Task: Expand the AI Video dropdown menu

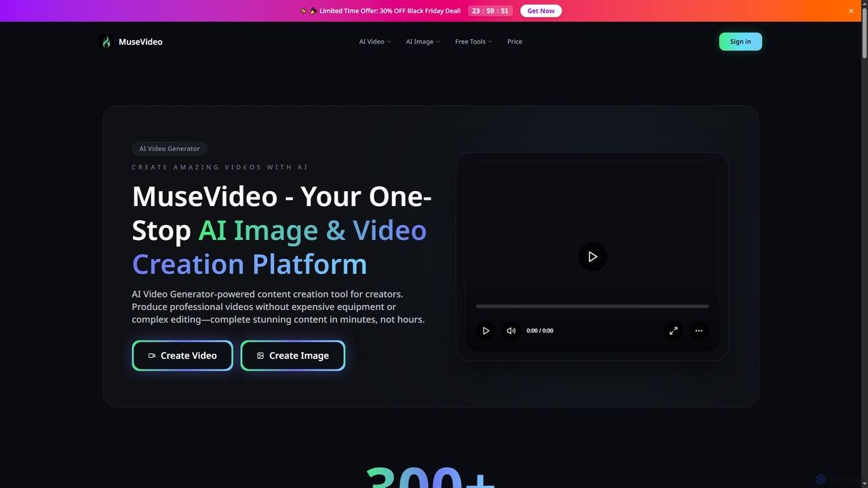Action: [x=375, y=42]
